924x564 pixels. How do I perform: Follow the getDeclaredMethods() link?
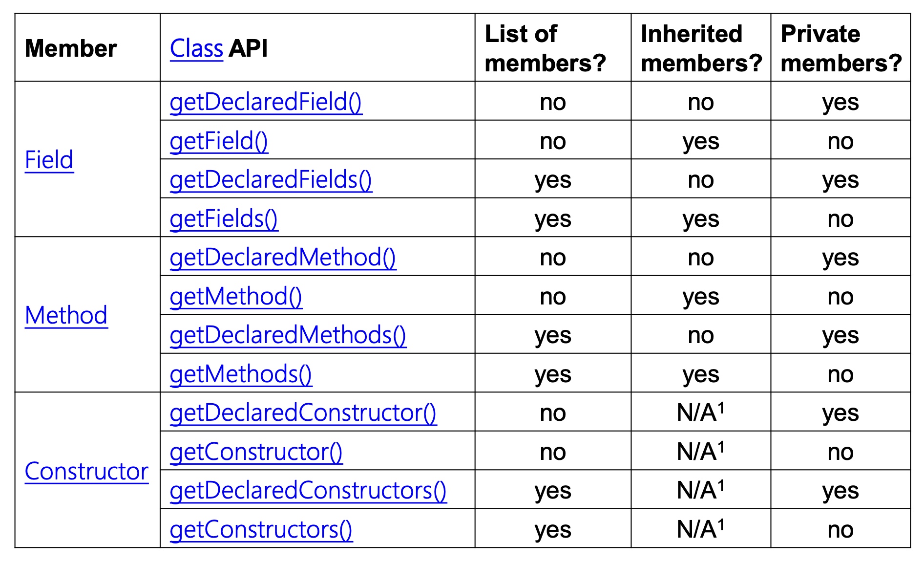[288, 335]
